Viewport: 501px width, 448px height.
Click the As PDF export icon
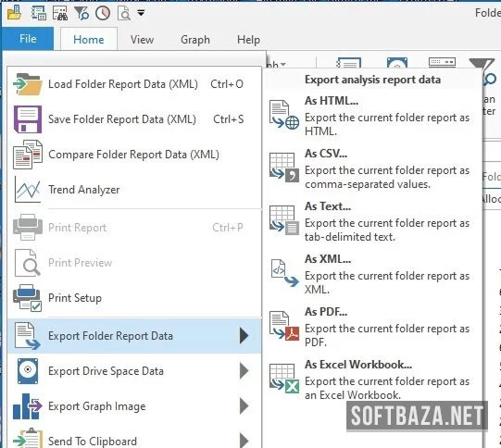point(284,326)
